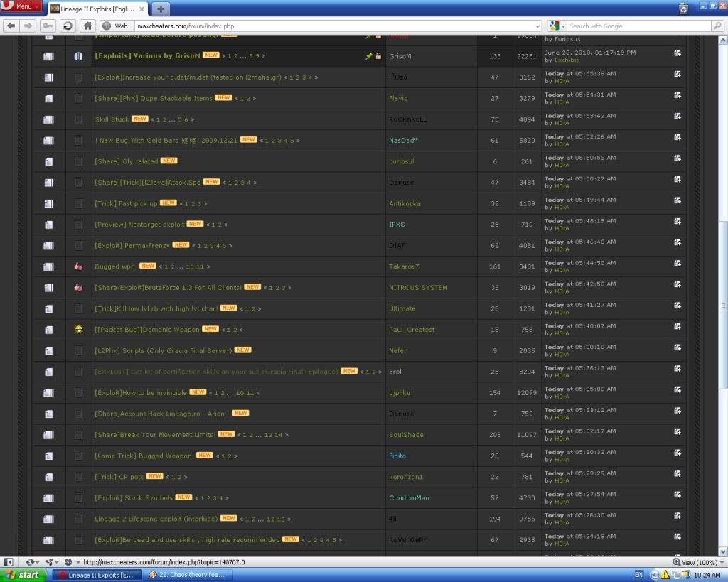Jump to last post of Bugged wpn! topic
The width and height of the screenshot is (728, 582).
click(678, 263)
